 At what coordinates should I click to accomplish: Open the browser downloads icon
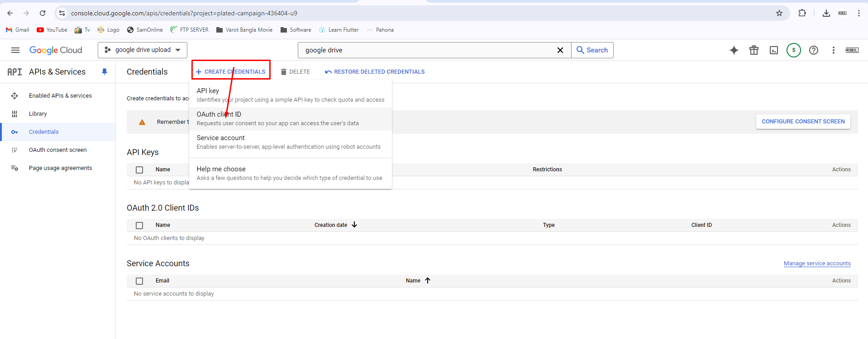[826, 13]
